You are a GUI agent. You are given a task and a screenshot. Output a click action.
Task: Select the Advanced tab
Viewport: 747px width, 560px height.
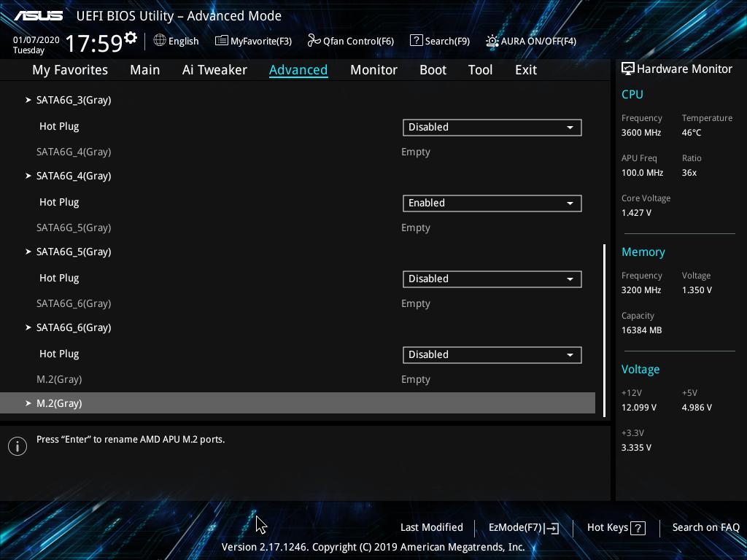[298, 70]
